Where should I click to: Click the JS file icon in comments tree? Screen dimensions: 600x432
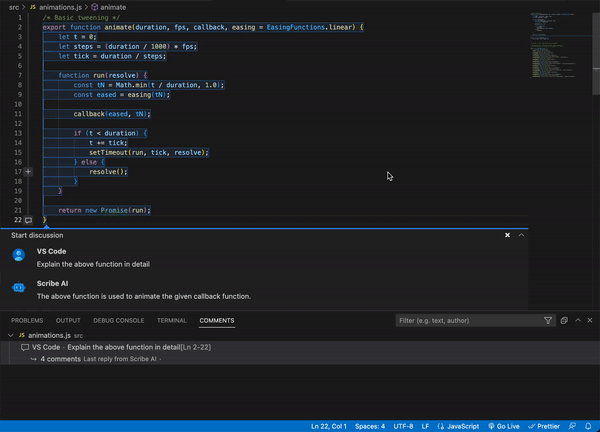point(22,335)
